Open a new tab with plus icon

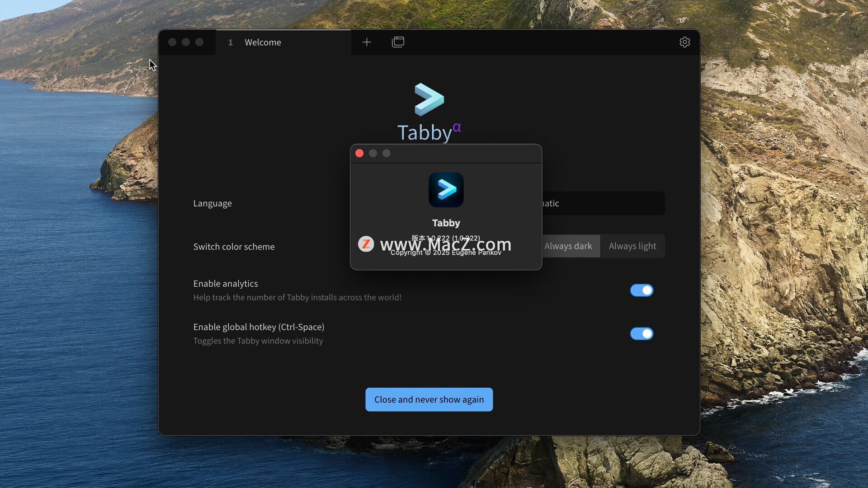(367, 42)
